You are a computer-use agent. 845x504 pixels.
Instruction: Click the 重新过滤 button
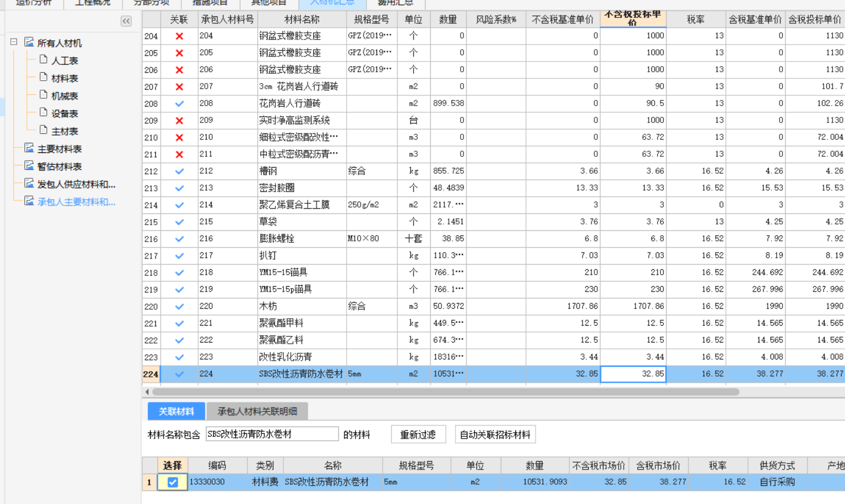tap(418, 435)
